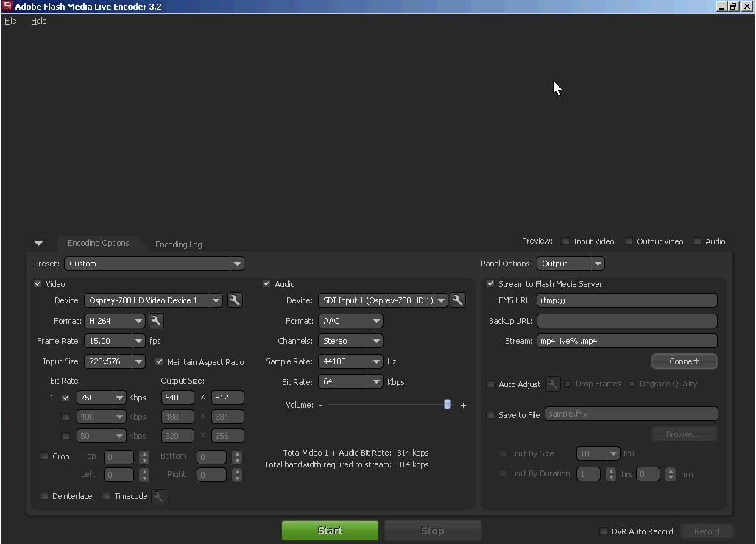This screenshot has width=756, height=544.
Task: Select the Degrade Quality radio button
Action: click(632, 384)
